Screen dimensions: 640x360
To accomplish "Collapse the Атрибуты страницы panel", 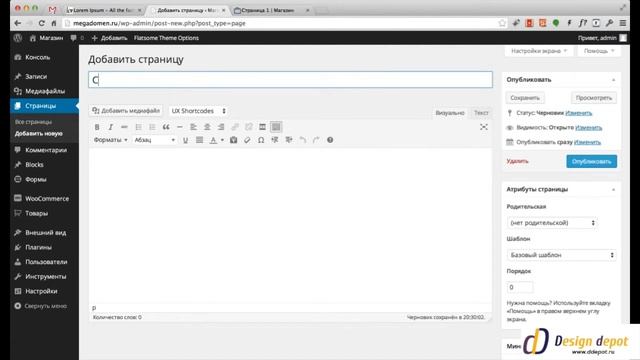I will [613, 190].
